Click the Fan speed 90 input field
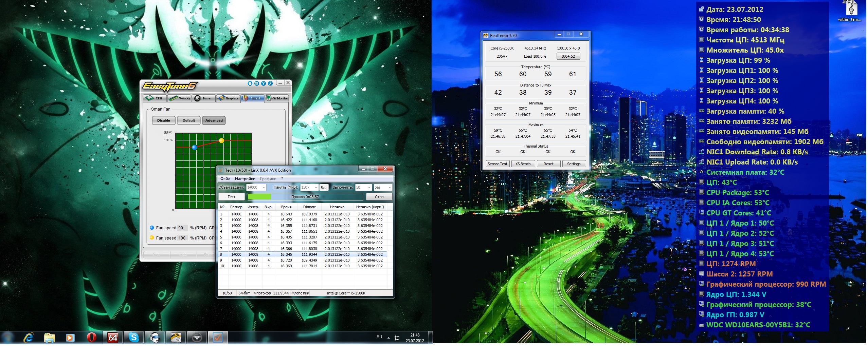This screenshot has width=868, height=346. 182,228
